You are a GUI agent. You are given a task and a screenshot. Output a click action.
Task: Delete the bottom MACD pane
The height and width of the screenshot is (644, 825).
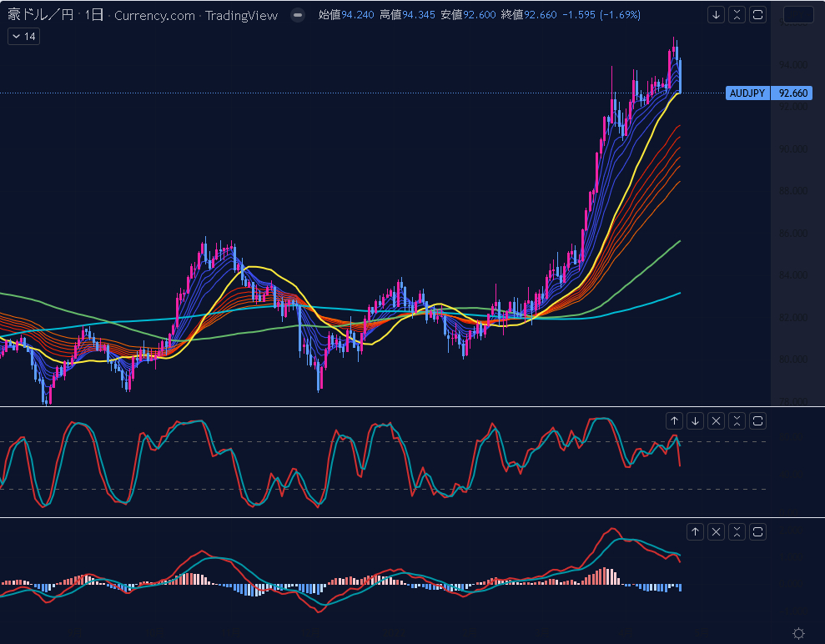tap(716, 531)
